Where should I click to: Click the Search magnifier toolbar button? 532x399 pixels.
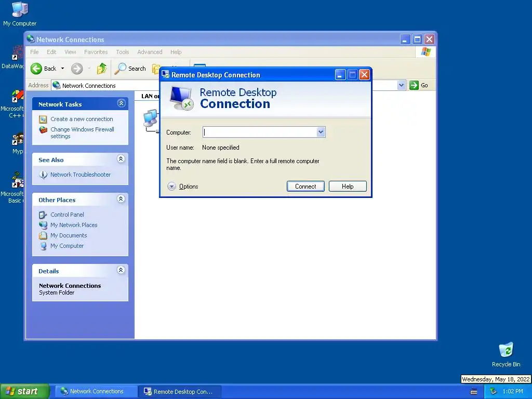pyautogui.click(x=130, y=69)
